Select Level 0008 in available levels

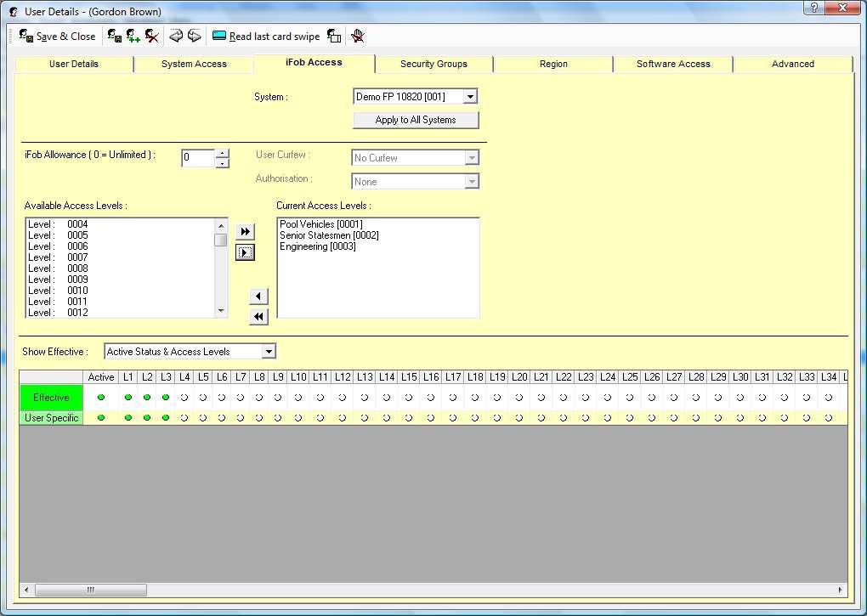(120, 268)
